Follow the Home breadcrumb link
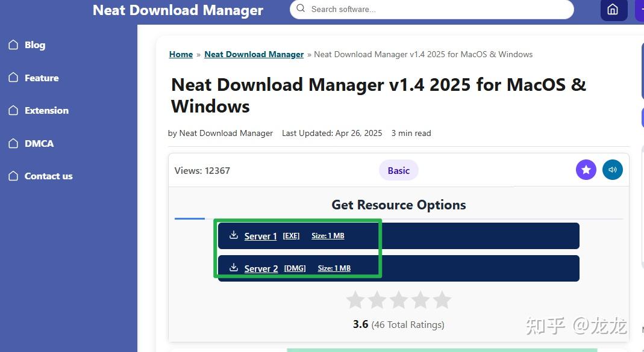 pyautogui.click(x=181, y=54)
